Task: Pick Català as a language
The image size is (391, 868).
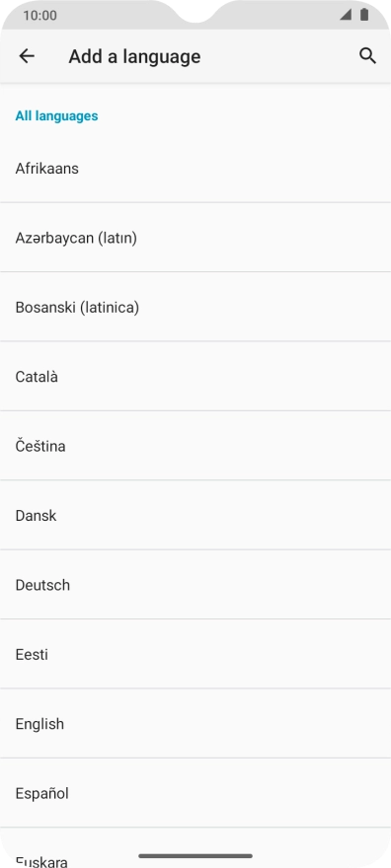Action: click(195, 377)
